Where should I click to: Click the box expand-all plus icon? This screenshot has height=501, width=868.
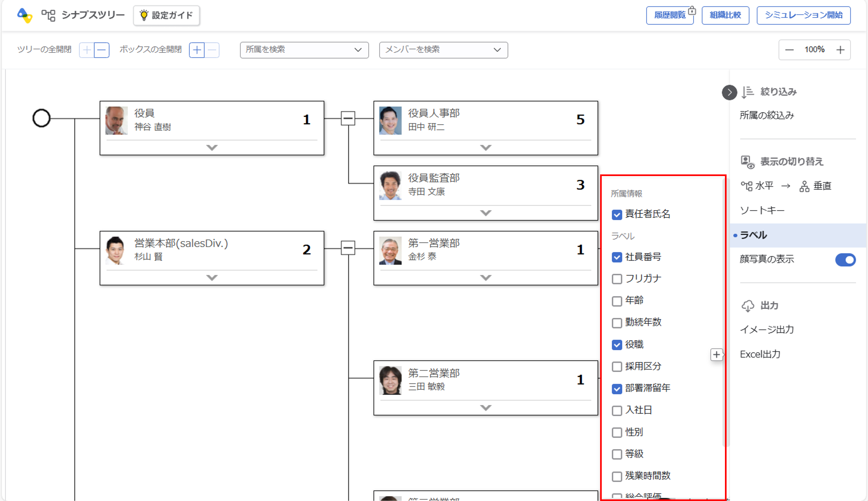[x=197, y=50]
